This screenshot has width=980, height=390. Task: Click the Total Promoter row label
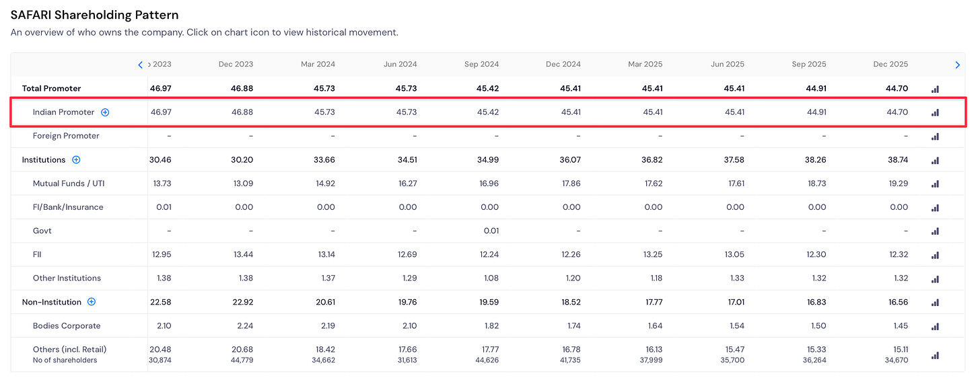(51, 89)
